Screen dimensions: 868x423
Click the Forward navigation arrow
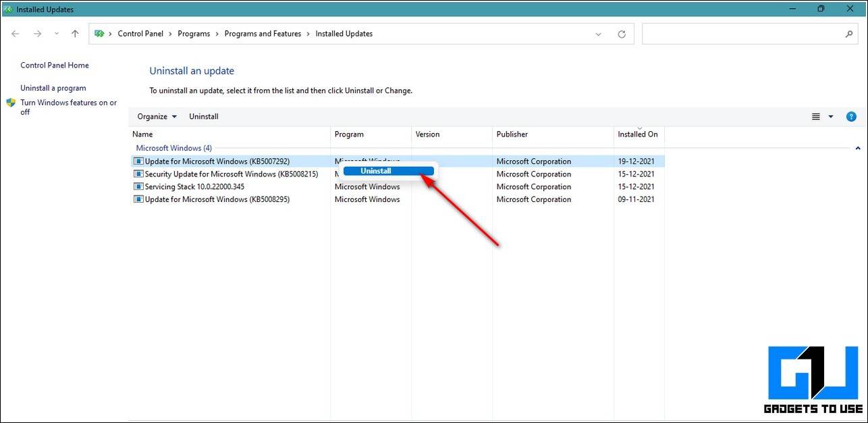pos(37,34)
